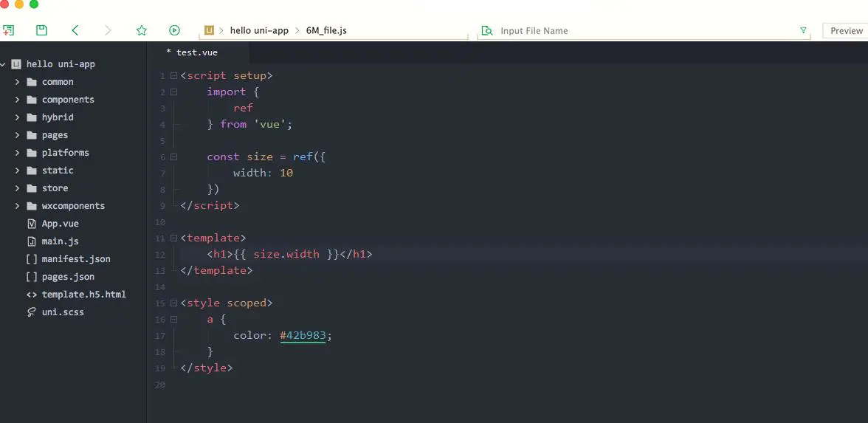
Task: Expand the platforms folder
Action: pyautogui.click(x=17, y=153)
